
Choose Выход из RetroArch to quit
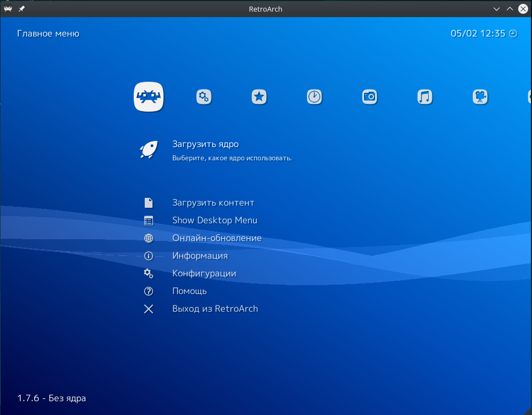[215, 309]
